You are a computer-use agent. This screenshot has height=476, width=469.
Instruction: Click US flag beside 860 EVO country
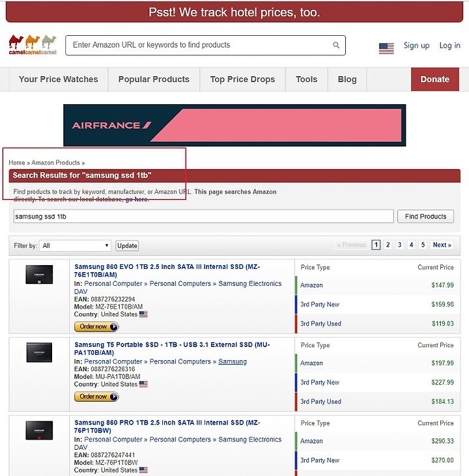tap(143, 315)
